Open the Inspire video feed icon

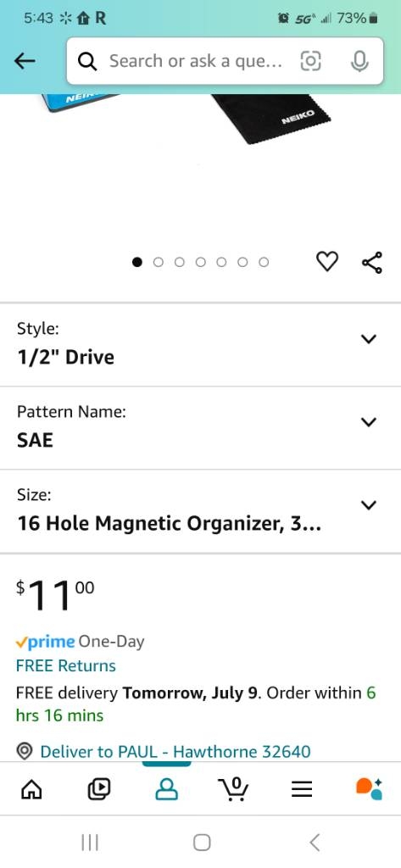pyautogui.click(x=99, y=788)
